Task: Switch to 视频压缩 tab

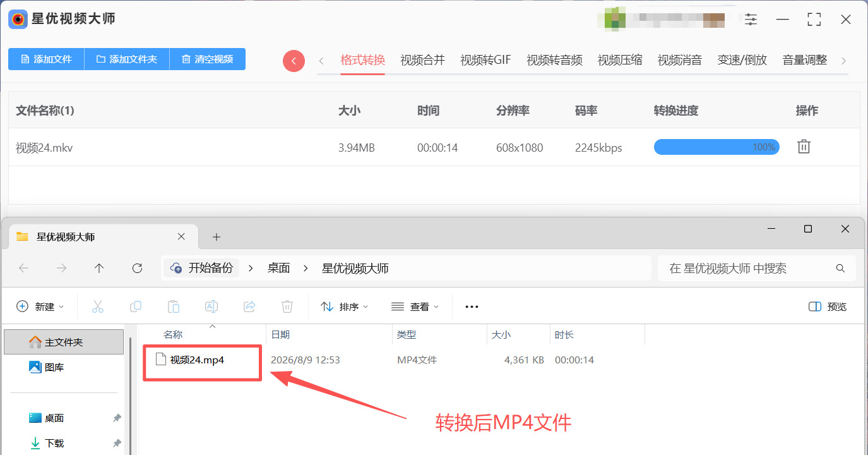Action: pos(620,60)
